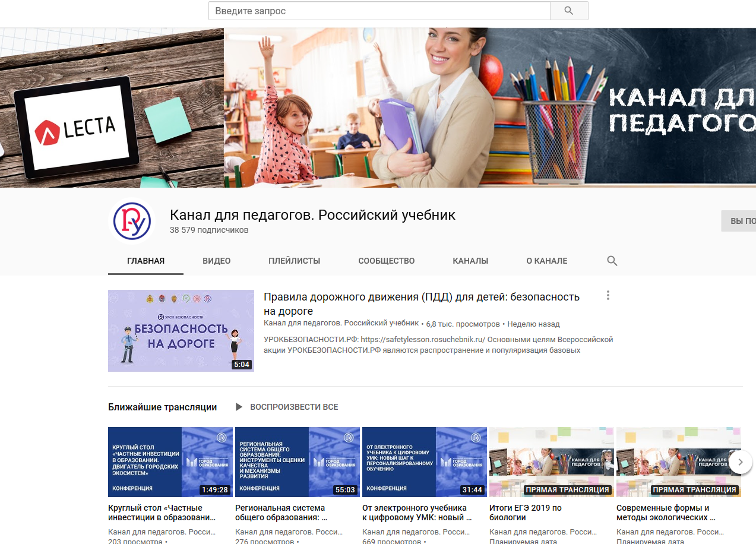Play all via the ВОСПРОИЗВЕСТИ ВСЕ label
This screenshot has width=756, height=544.
click(294, 407)
